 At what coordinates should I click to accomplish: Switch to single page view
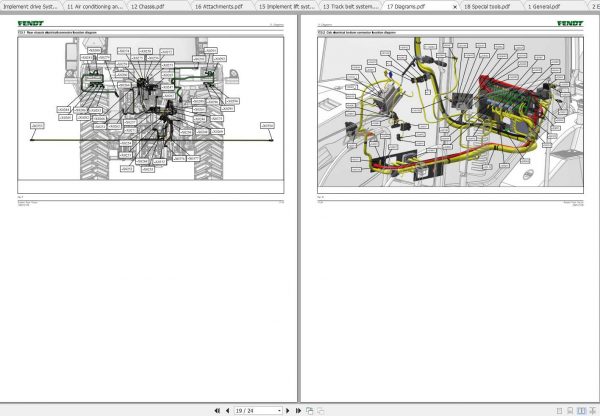559,411
